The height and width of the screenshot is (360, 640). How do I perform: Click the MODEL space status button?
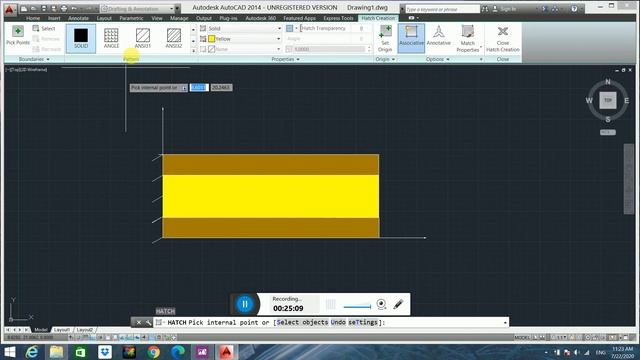tap(522, 338)
